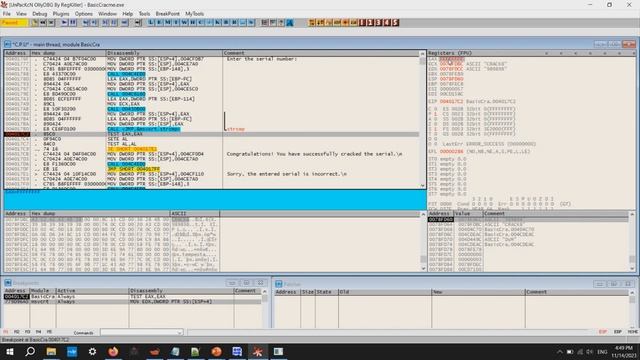Viewport: 640px width, 360px height.
Task: Open Executable modules window (E button)
Action: [x=159, y=22]
